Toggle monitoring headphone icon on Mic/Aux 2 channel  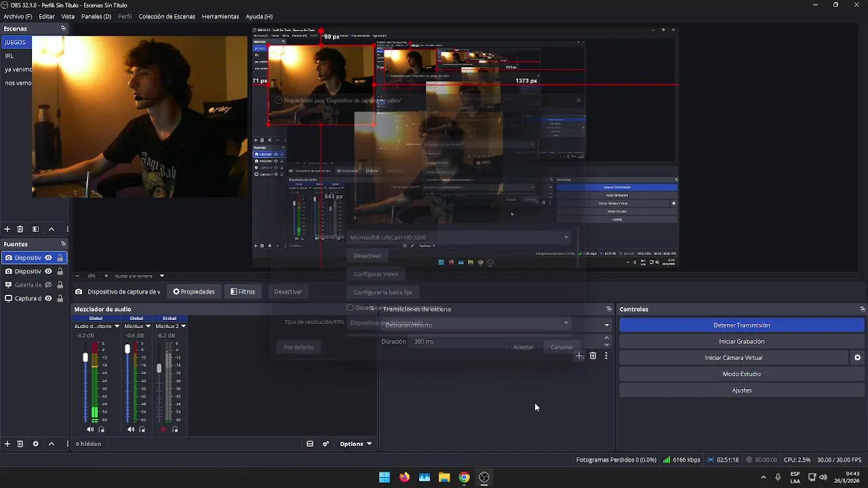coord(175,430)
